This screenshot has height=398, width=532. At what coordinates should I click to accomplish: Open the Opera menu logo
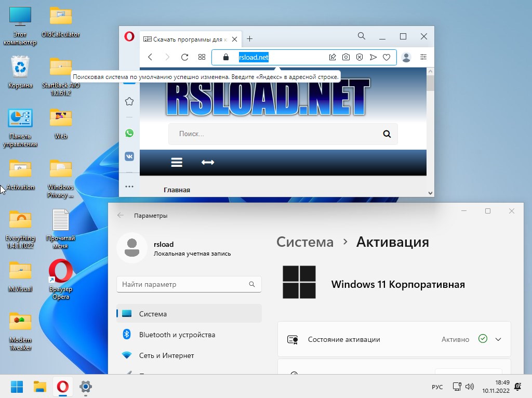[129, 36]
